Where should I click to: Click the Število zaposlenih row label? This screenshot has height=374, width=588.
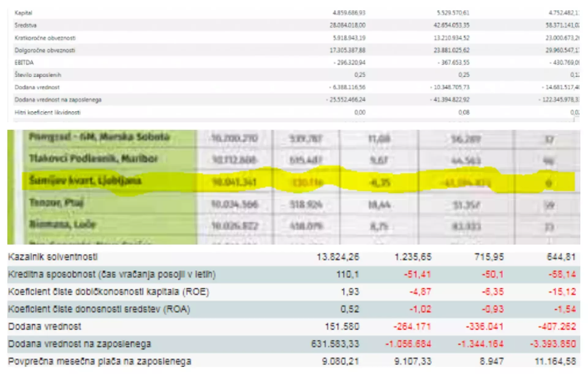(x=38, y=75)
